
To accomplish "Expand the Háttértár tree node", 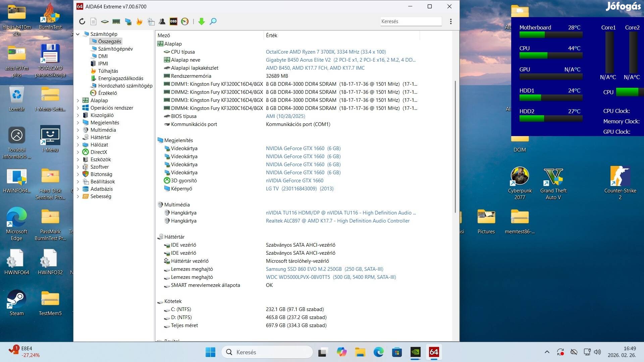I will coord(78,137).
